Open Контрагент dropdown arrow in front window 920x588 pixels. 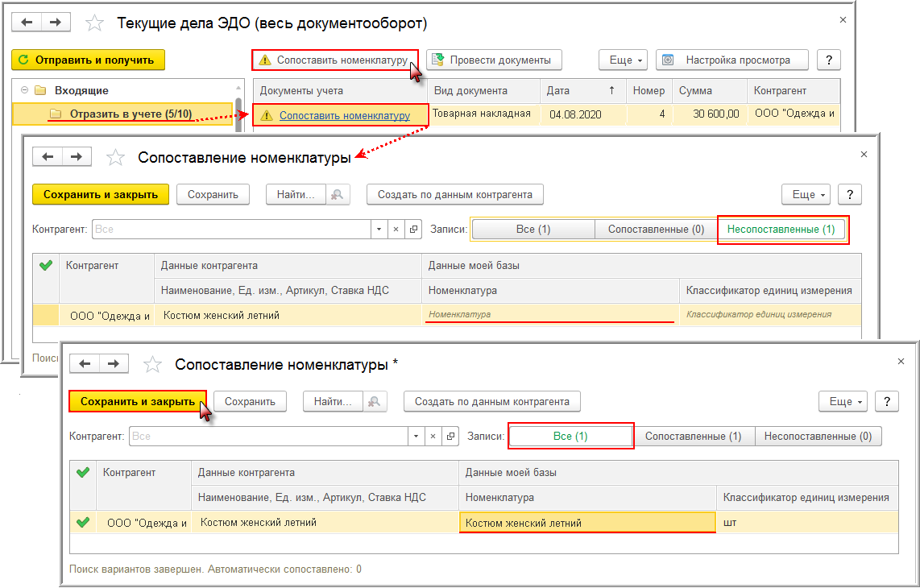click(416, 437)
